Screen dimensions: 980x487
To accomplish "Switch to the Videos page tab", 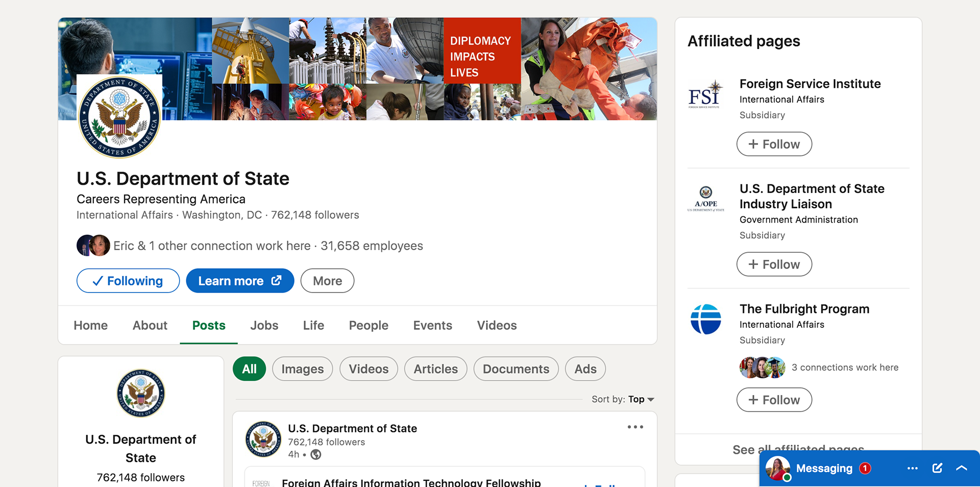I will (x=497, y=325).
